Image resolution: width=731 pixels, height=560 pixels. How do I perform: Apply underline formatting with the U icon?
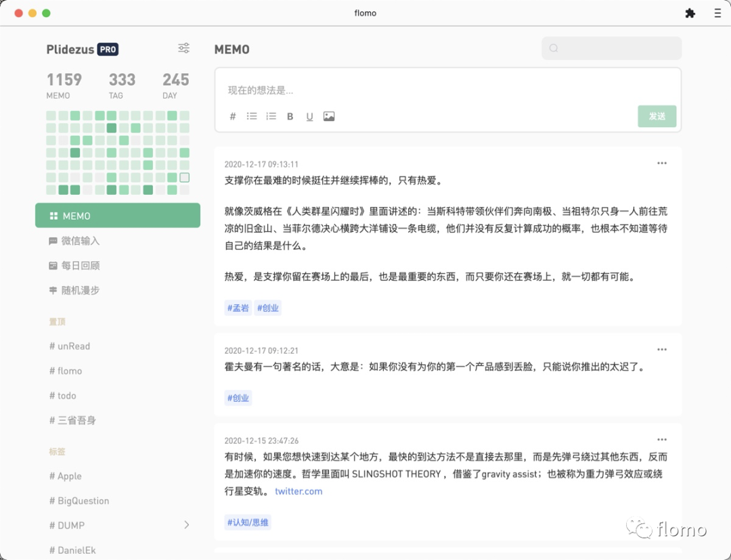pyautogui.click(x=309, y=116)
